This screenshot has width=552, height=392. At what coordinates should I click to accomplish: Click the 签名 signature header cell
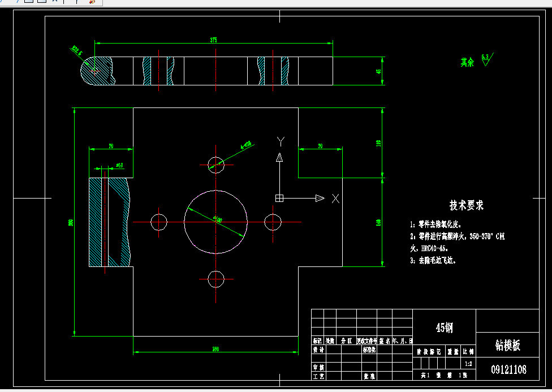(385, 341)
